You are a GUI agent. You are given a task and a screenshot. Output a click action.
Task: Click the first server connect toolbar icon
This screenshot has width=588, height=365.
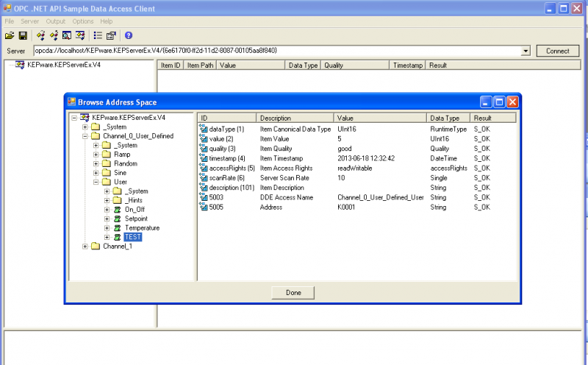[40, 35]
